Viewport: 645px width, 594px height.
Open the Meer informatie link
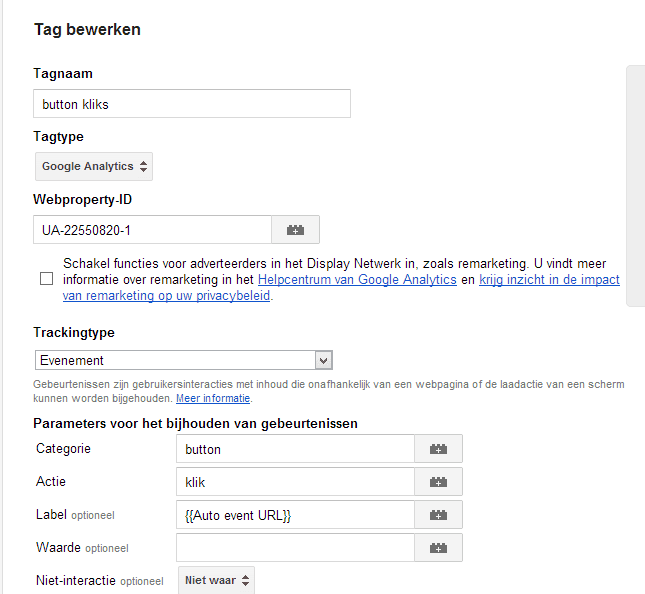[x=213, y=398]
